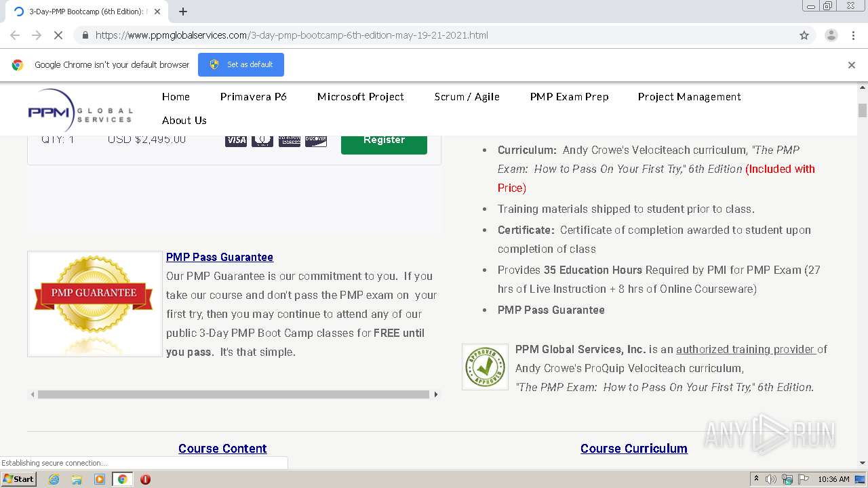Click the volume speaker tray icon
Image resolution: width=868 pixels, height=488 pixels.
[x=771, y=479]
